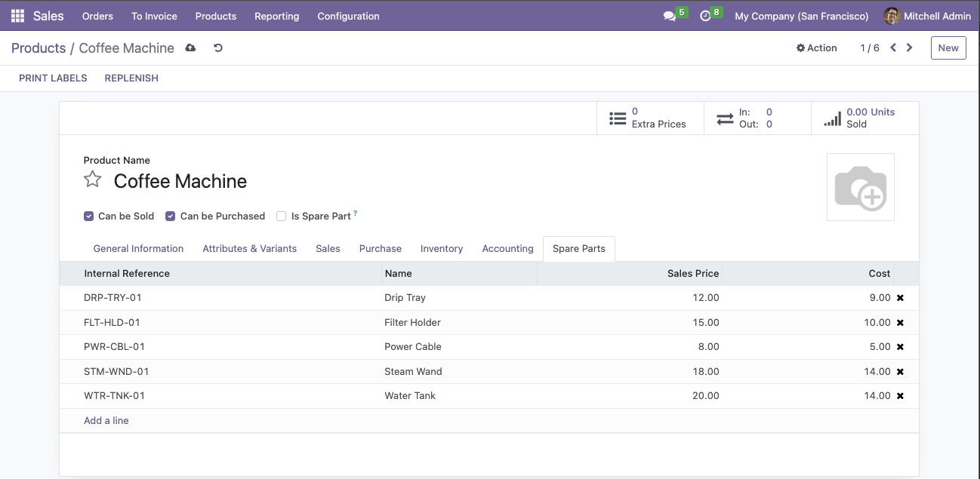Switch to the General Information tab

tap(138, 249)
